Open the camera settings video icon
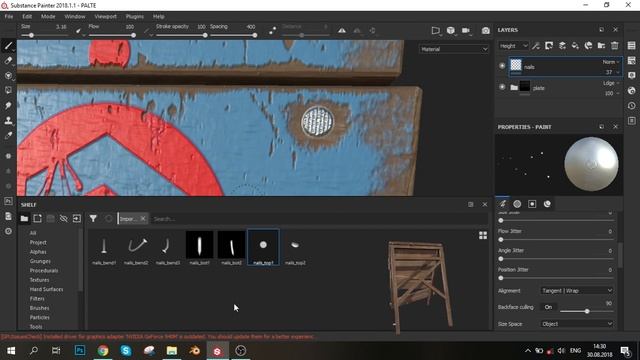 tap(466, 30)
